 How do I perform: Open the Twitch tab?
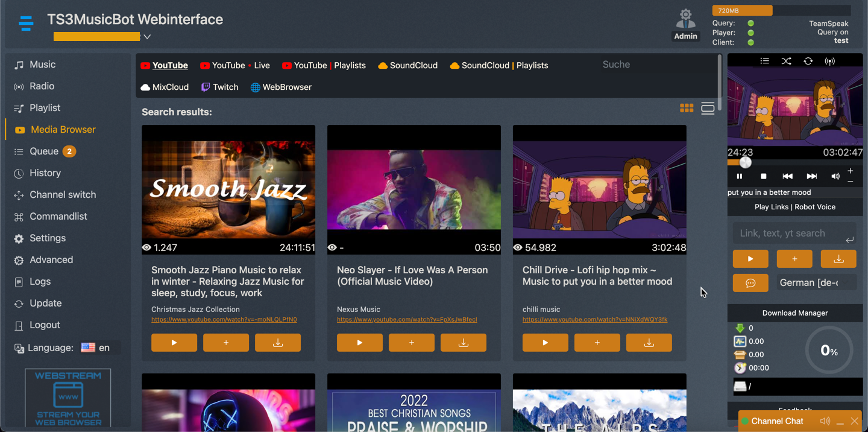tap(219, 87)
